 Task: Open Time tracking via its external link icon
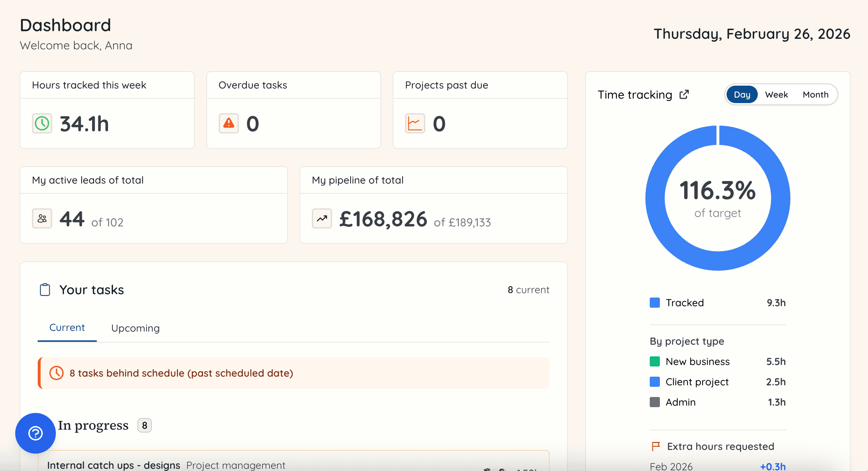coord(684,94)
